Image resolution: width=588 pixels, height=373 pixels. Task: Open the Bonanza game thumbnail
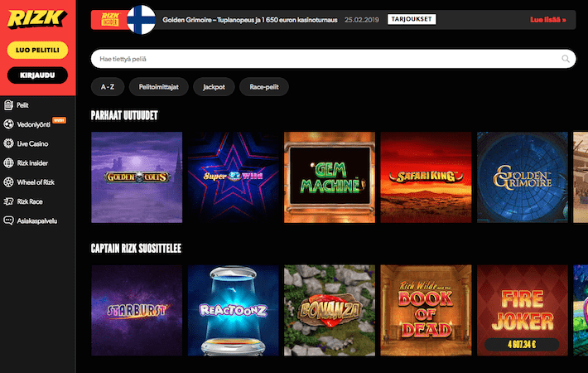[330, 310]
